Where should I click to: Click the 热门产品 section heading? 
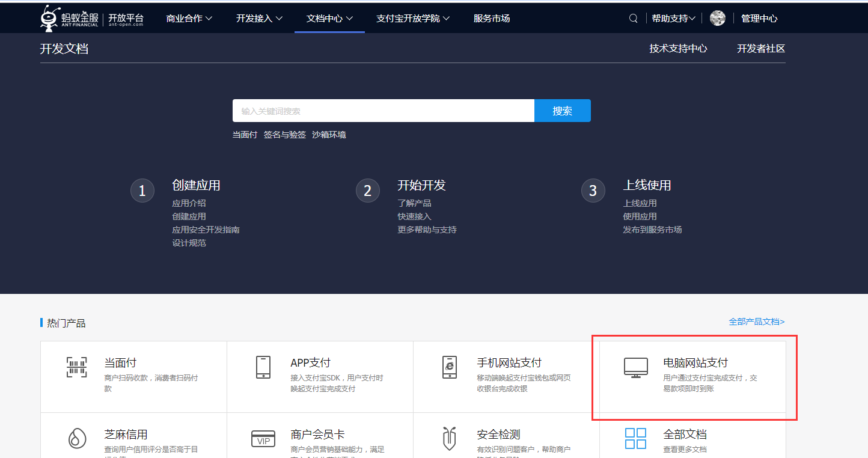tap(66, 323)
